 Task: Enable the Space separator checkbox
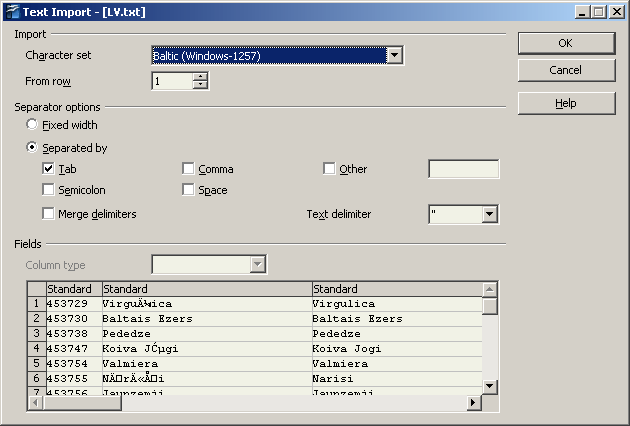click(x=188, y=189)
